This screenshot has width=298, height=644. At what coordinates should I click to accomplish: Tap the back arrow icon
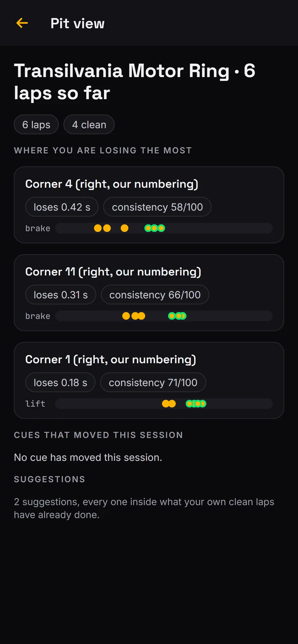click(22, 23)
